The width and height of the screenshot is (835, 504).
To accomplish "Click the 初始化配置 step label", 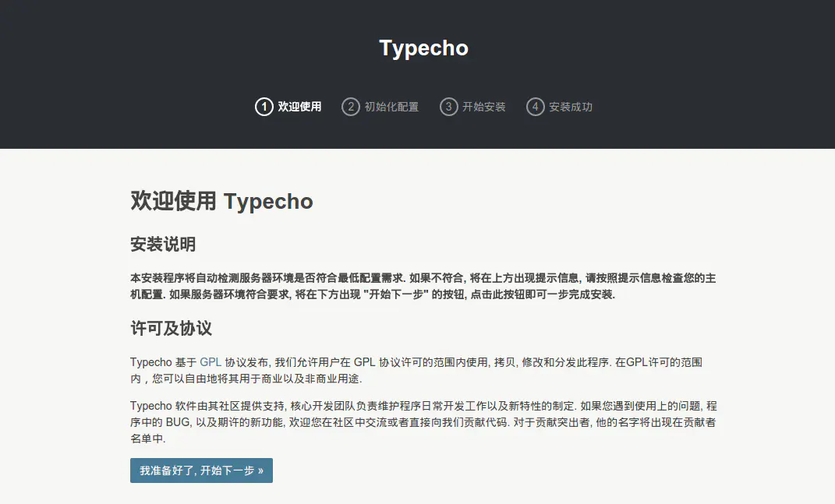I will [x=391, y=107].
